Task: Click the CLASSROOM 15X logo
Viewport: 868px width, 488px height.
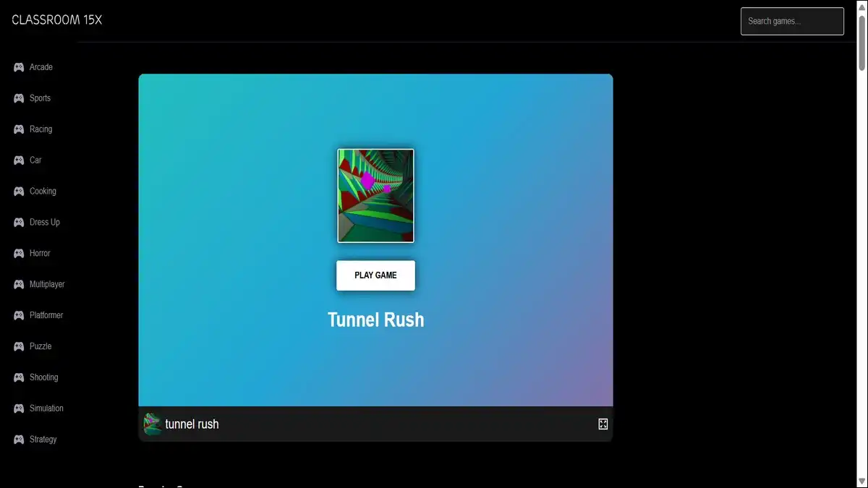Action: [57, 20]
